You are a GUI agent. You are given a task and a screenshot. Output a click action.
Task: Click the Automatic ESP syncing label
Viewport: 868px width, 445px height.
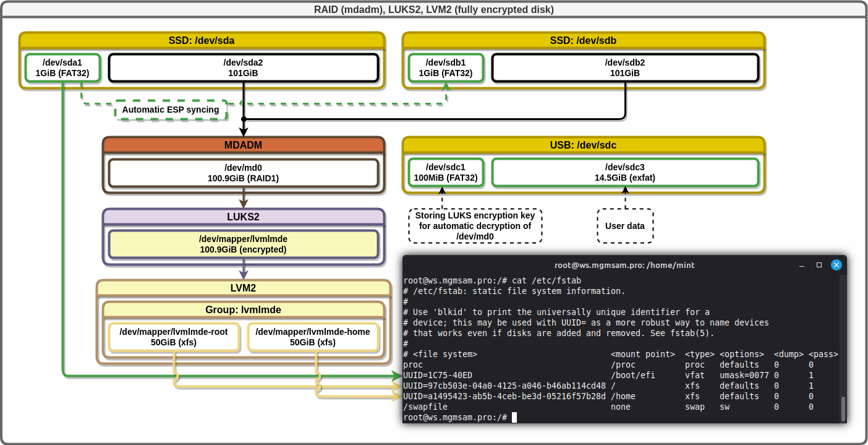pyautogui.click(x=171, y=110)
